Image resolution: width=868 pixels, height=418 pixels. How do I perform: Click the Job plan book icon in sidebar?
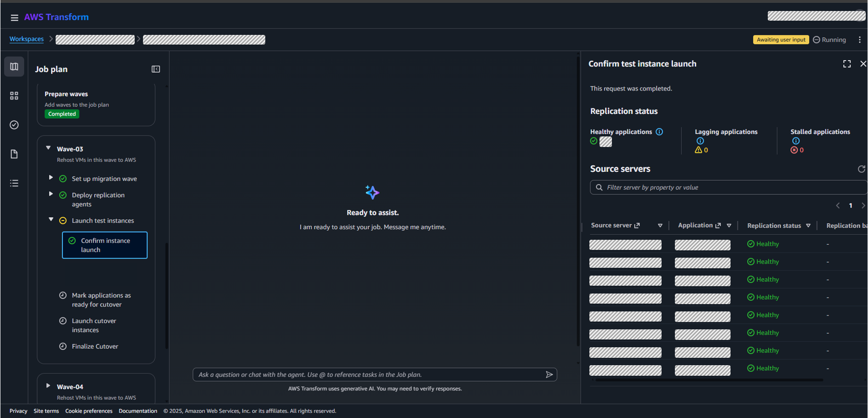click(14, 67)
